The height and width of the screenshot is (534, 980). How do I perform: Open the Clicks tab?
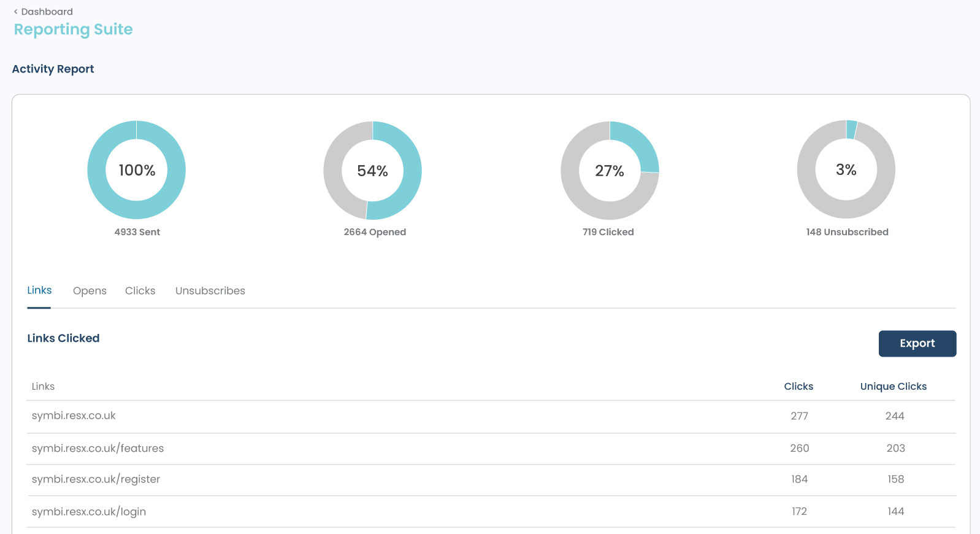click(140, 291)
